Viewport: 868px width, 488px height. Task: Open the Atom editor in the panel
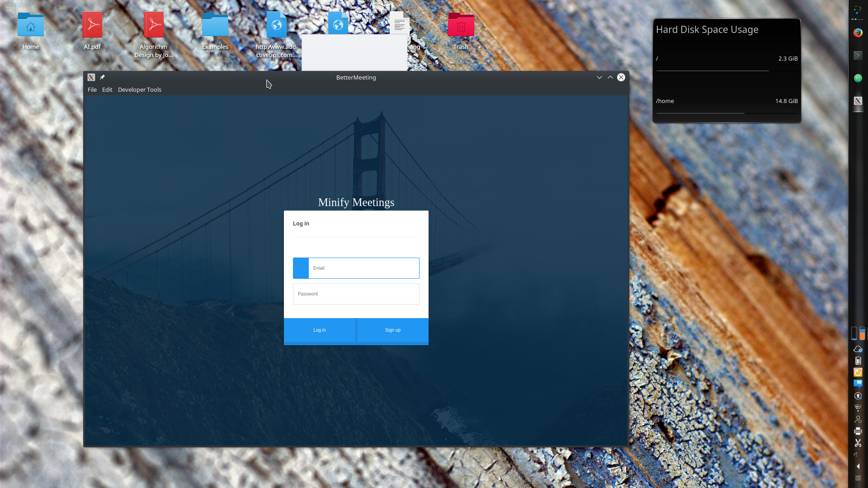coord(858,78)
